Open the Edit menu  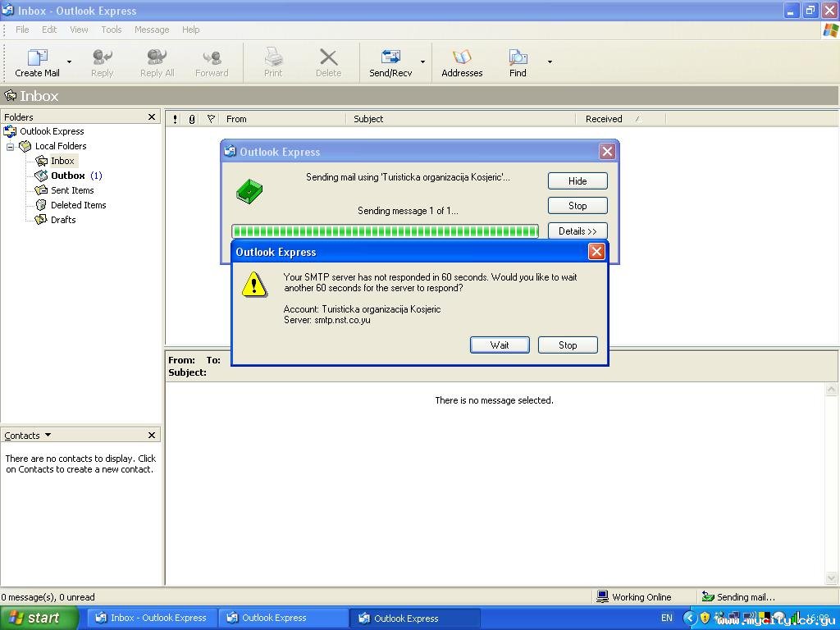coord(49,30)
